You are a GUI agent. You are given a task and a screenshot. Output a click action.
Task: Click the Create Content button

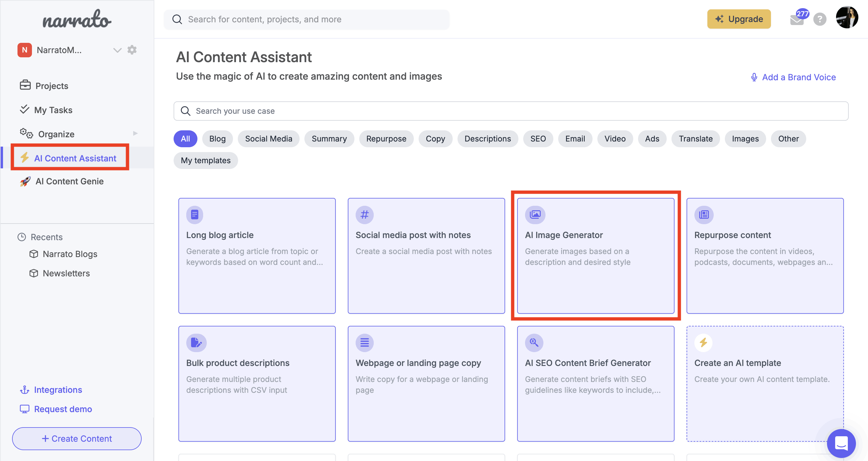tap(77, 438)
